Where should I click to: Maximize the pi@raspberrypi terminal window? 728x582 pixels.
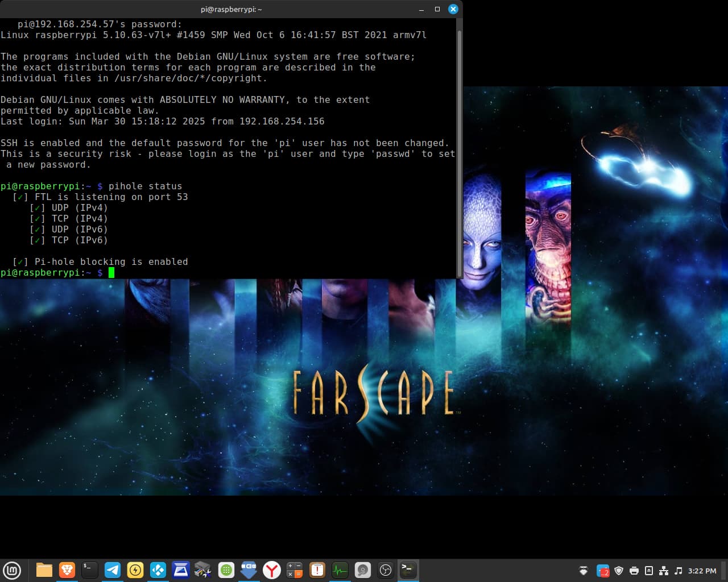[437, 9]
